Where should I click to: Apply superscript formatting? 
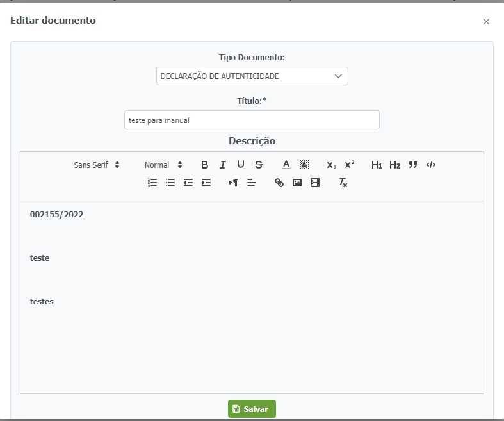(x=349, y=165)
